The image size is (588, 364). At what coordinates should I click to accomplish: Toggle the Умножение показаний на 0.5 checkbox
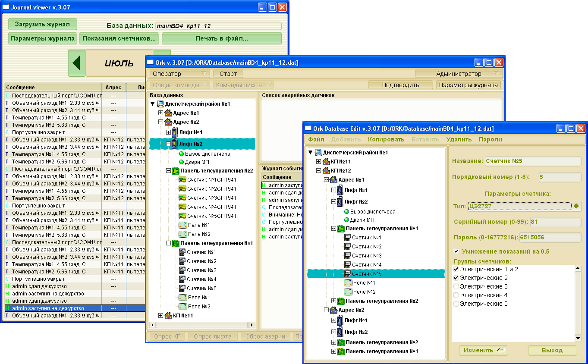[456, 251]
